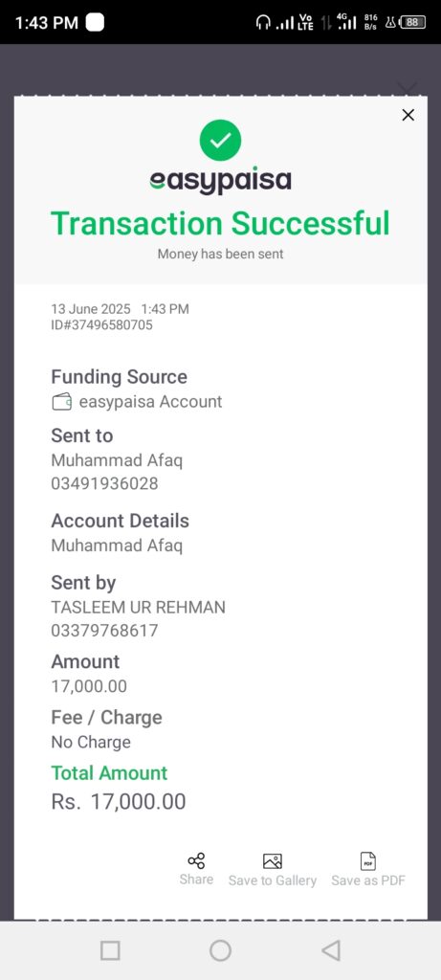Viewport: 441px width, 980px height.
Task: Tap the Android recent apps square button
Action: pos(110,950)
